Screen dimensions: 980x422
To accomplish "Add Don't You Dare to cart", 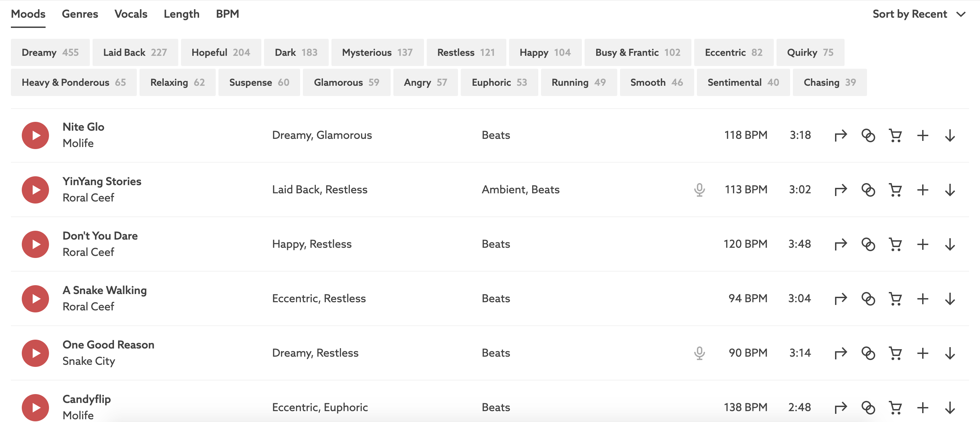I will [895, 244].
